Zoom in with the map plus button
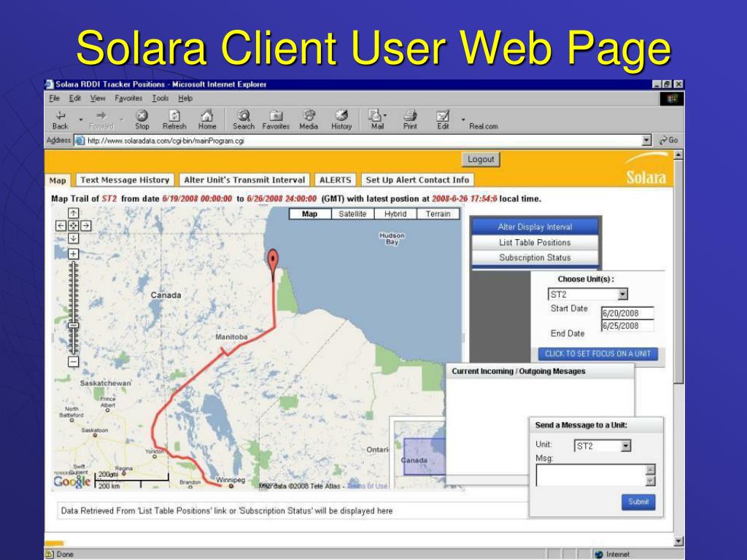 (74, 254)
